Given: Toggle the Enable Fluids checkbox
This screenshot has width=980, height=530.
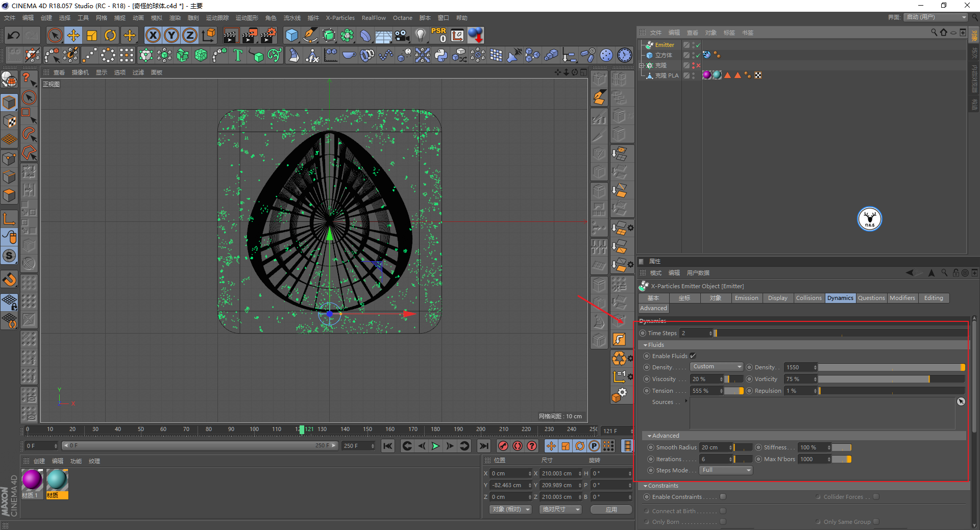Looking at the screenshot, I should 693,356.
